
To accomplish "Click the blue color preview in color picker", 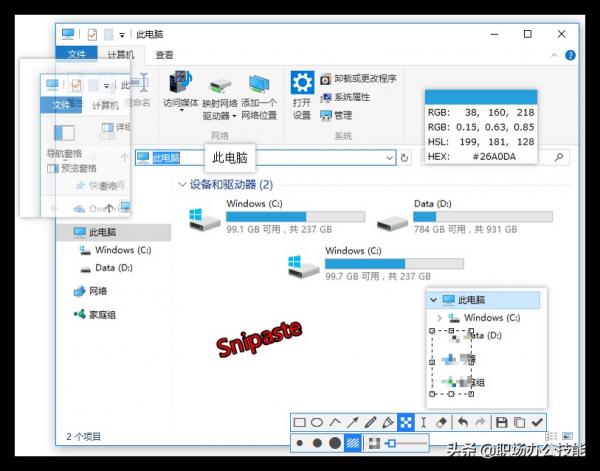I will [x=481, y=97].
